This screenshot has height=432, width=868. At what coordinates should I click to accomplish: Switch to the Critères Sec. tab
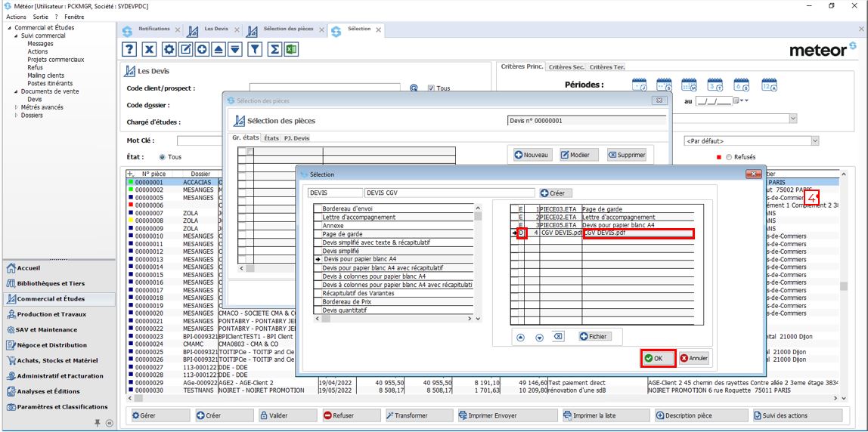tap(566, 67)
